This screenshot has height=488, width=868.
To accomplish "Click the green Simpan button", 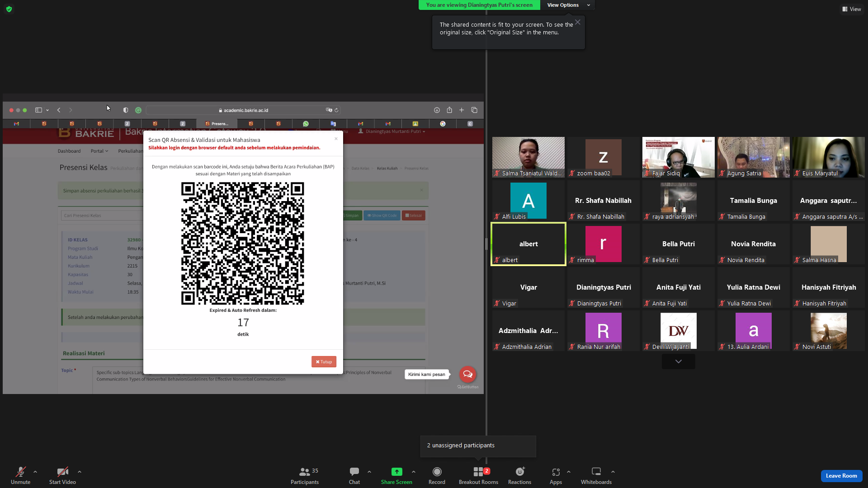I will coord(352,216).
